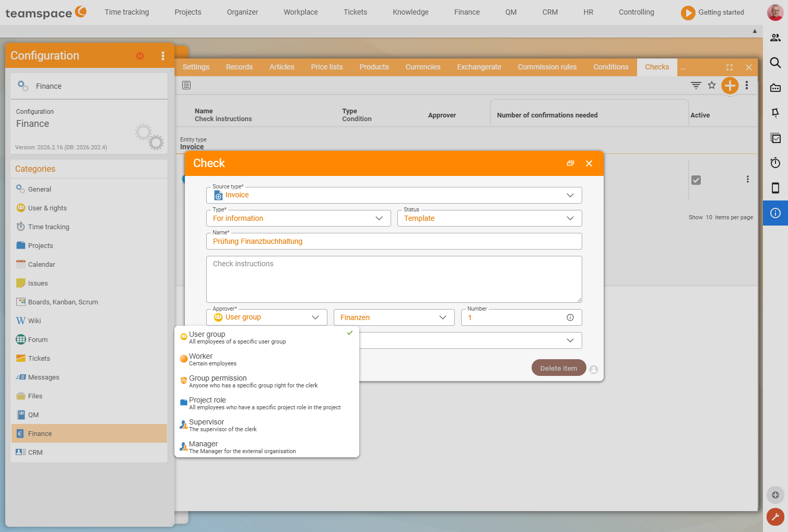This screenshot has height=532, width=788.
Task: Select Worker approver option
Action: tap(267, 359)
